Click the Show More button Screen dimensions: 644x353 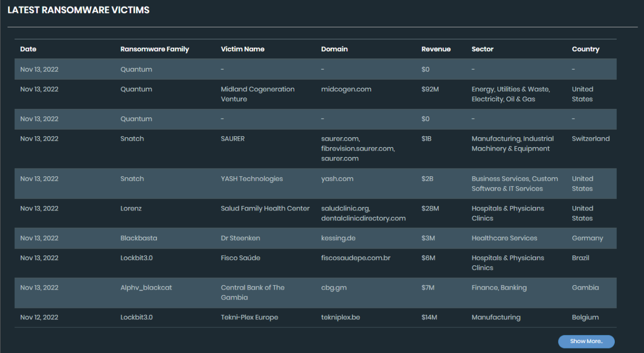tap(586, 341)
